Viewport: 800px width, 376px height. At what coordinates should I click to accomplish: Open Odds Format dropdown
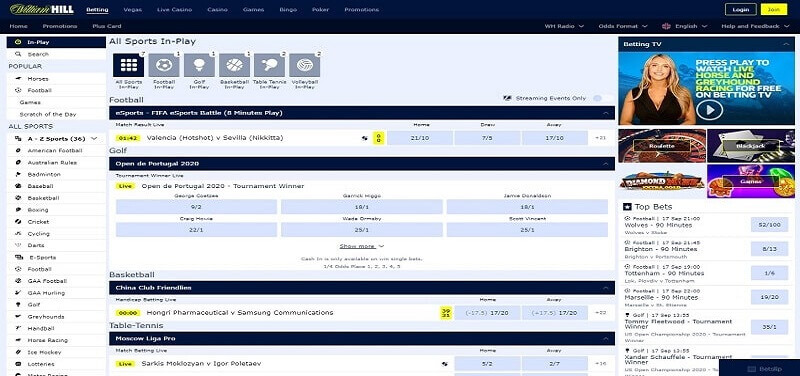[x=623, y=26]
